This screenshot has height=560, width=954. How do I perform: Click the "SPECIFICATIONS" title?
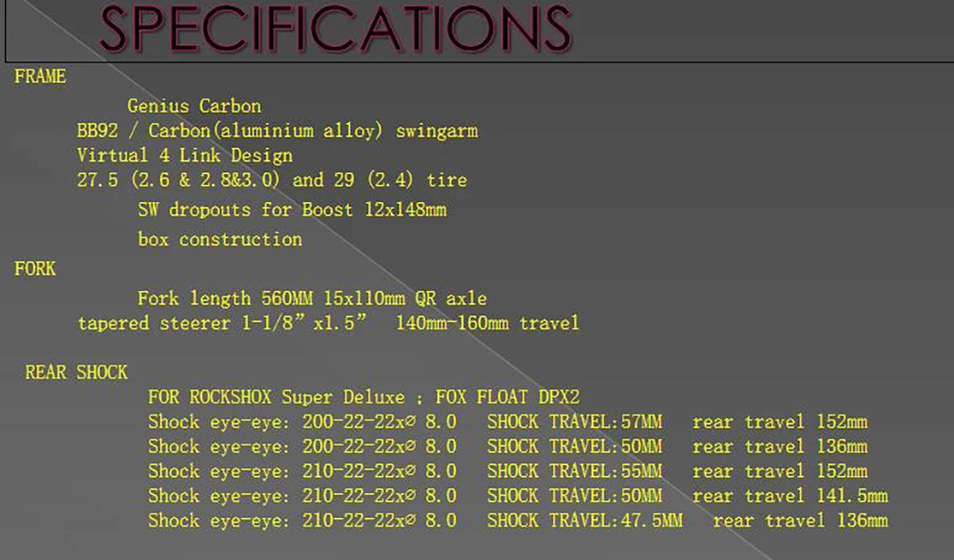(x=335, y=29)
